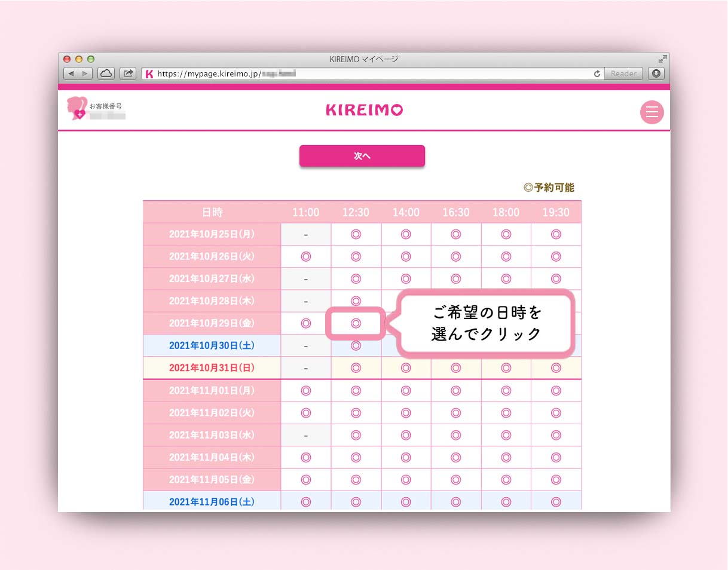Viewport: 728px width, 570px height.
Task: Select the 18:00 slot on 2021年11月01日(月)
Action: pos(506,391)
